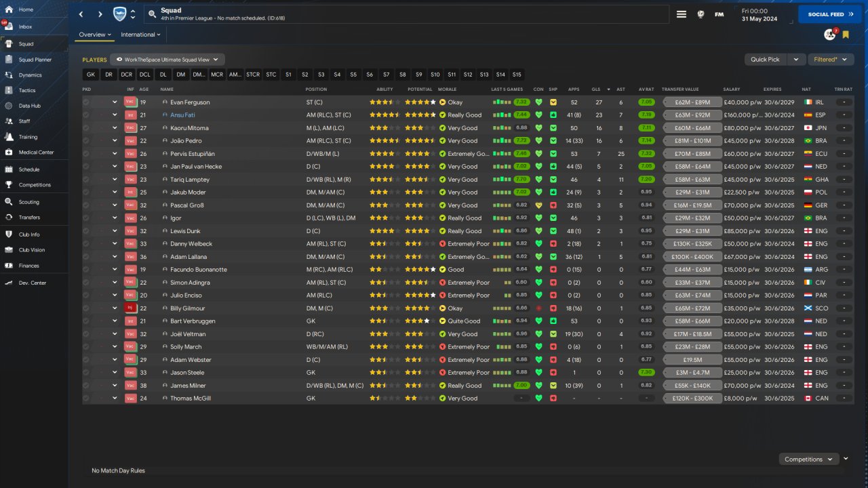Viewport: 868px width, 488px height.
Task: Open the Dynamics sidebar icon
Action: (9, 75)
